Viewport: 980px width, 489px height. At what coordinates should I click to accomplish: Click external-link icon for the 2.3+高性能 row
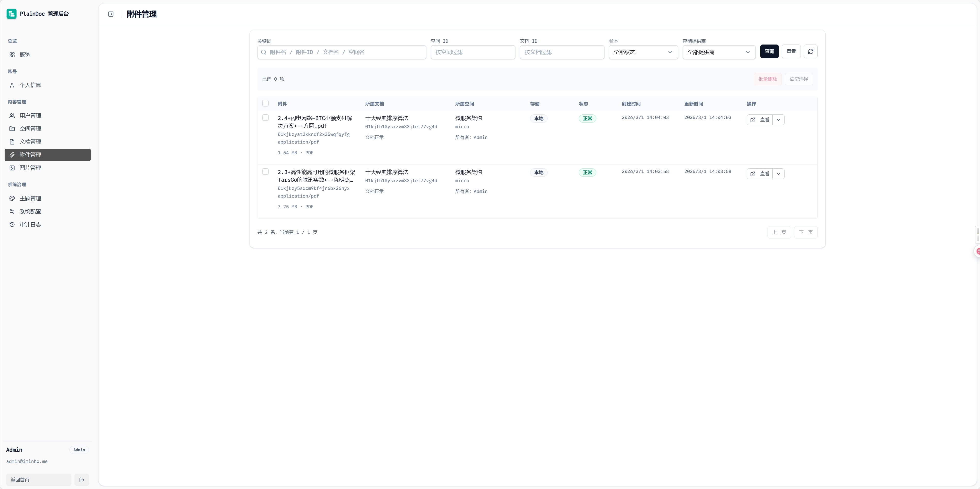[x=752, y=174]
